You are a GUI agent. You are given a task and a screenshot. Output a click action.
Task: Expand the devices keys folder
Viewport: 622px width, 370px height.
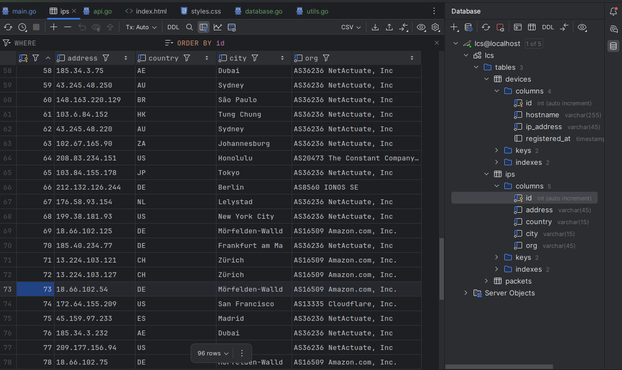click(x=496, y=150)
